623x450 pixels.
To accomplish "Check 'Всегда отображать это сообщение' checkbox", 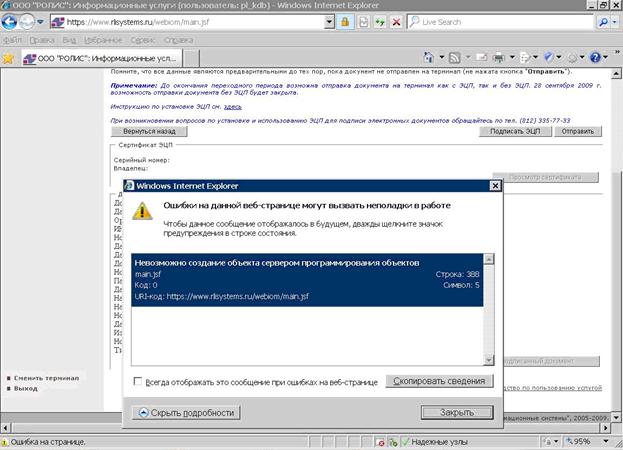I will point(137,381).
